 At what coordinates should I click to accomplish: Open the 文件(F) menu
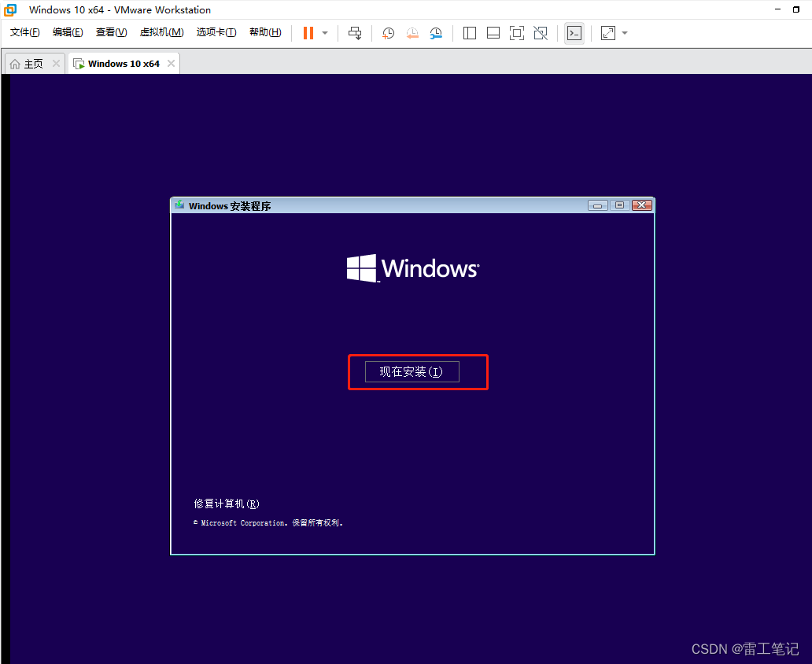[25, 32]
